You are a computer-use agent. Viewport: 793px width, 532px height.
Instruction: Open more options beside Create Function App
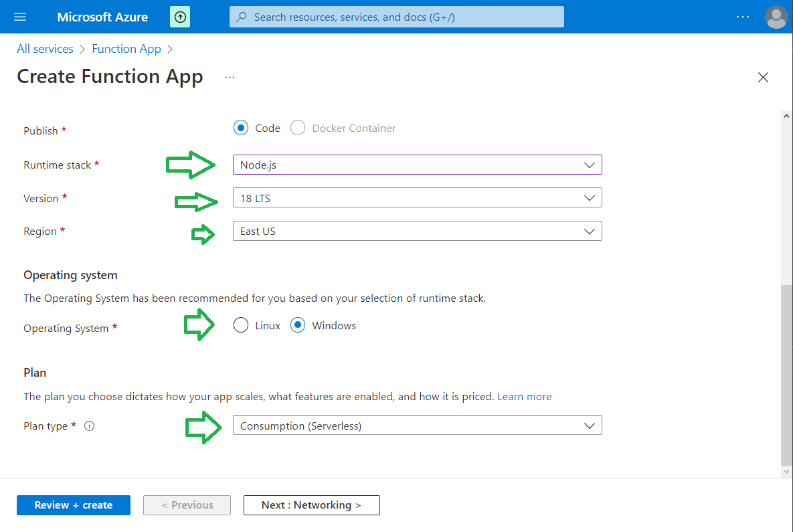click(x=230, y=77)
